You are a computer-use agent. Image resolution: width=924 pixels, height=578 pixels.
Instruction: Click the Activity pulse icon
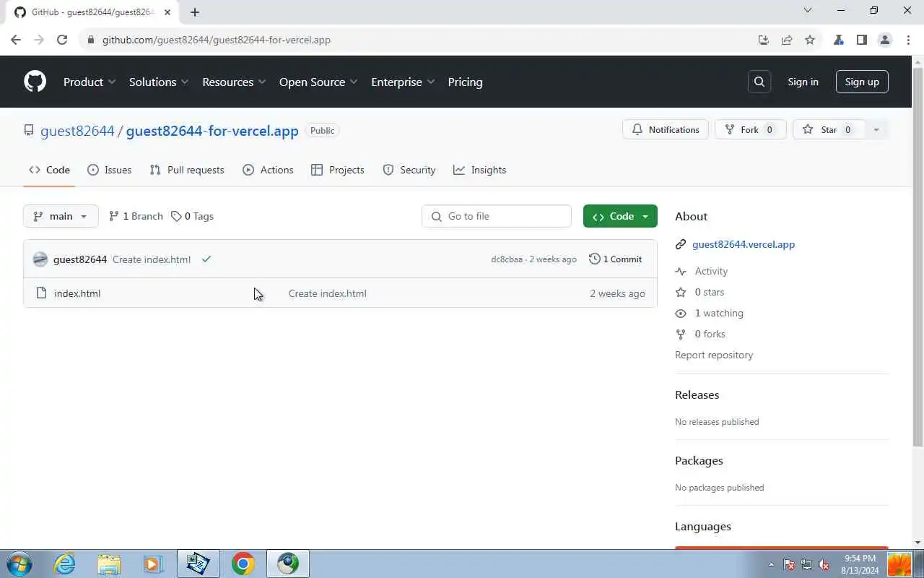click(x=680, y=271)
